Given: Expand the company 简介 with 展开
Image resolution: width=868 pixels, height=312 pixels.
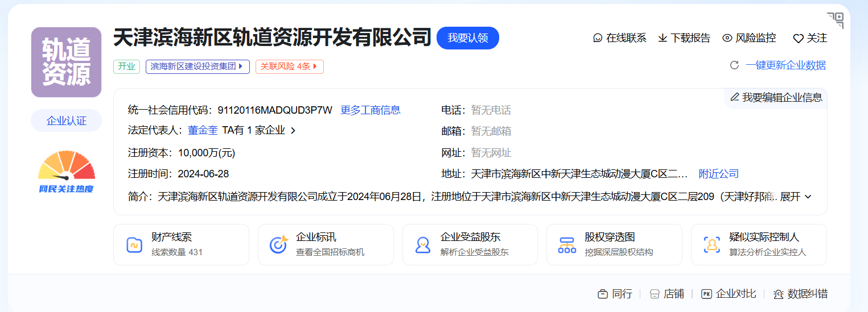Looking at the screenshot, I should (796, 197).
